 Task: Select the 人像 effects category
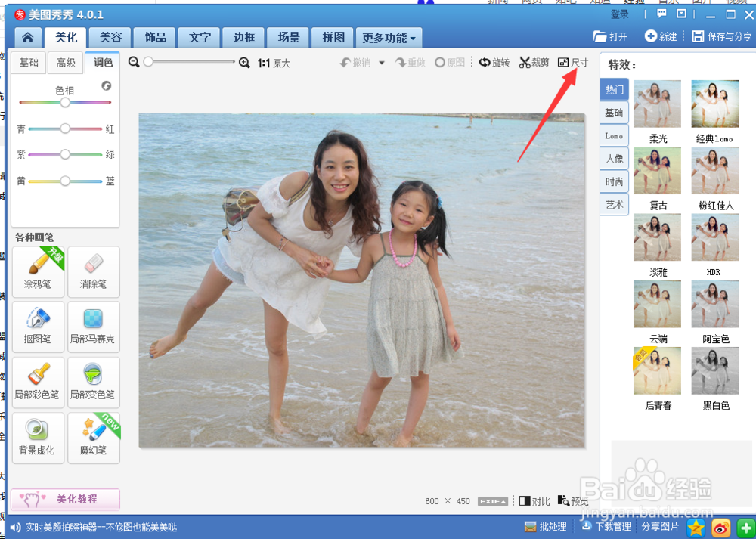click(x=614, y=159)
